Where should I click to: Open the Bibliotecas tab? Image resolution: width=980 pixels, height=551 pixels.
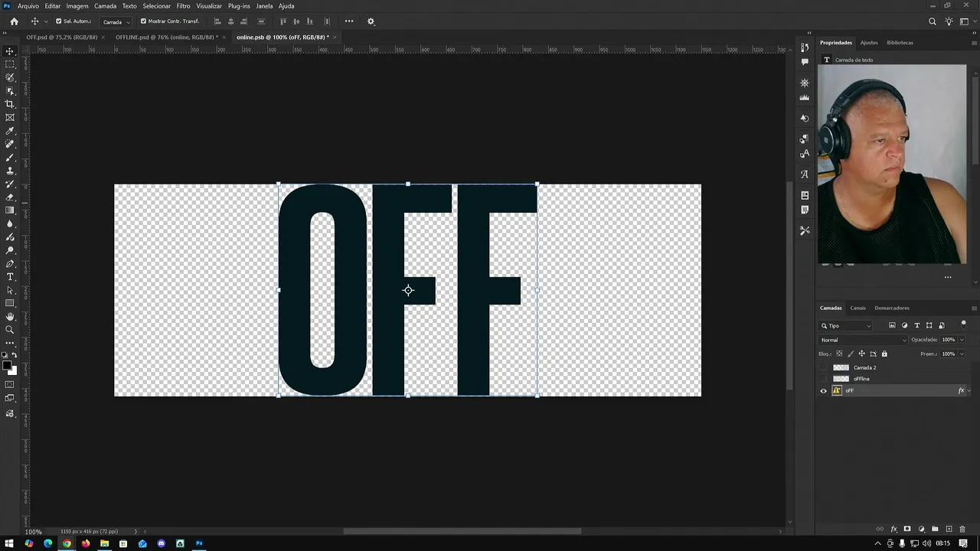[900, 43]
